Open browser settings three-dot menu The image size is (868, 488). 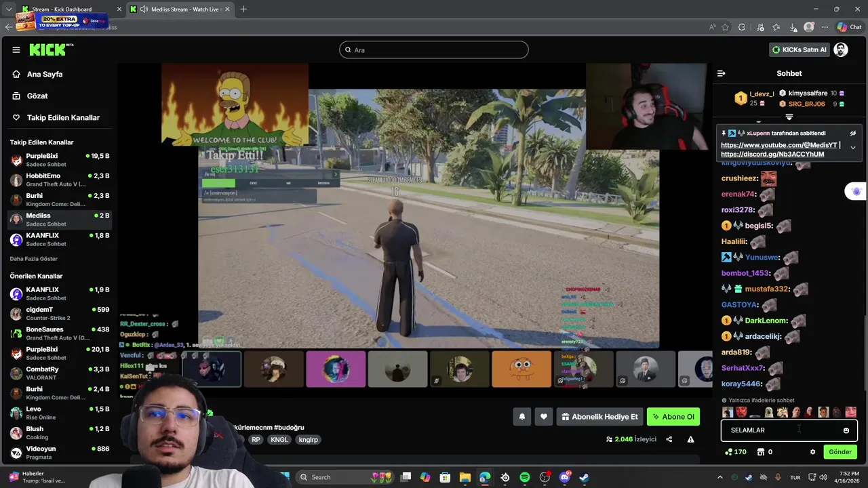point(825,27)
